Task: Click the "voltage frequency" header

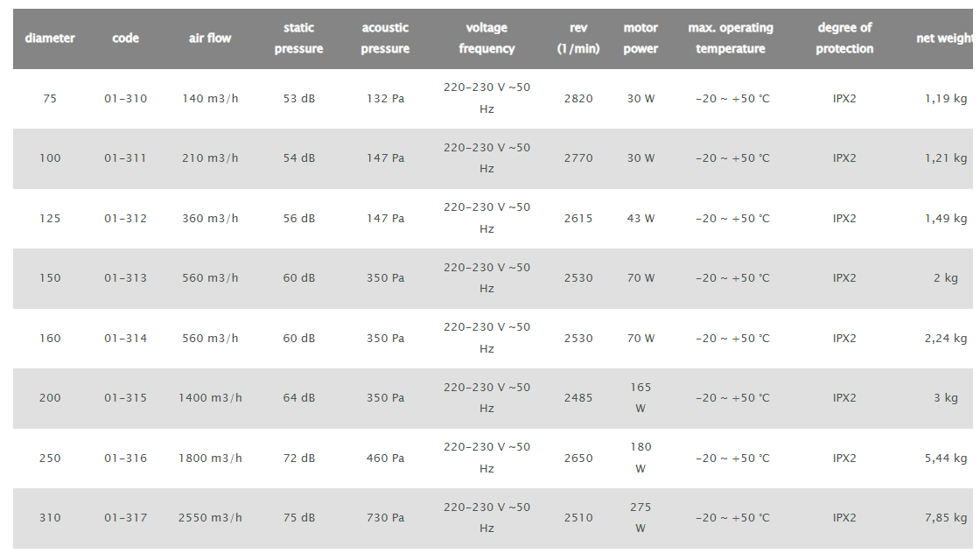Action: 486,38
